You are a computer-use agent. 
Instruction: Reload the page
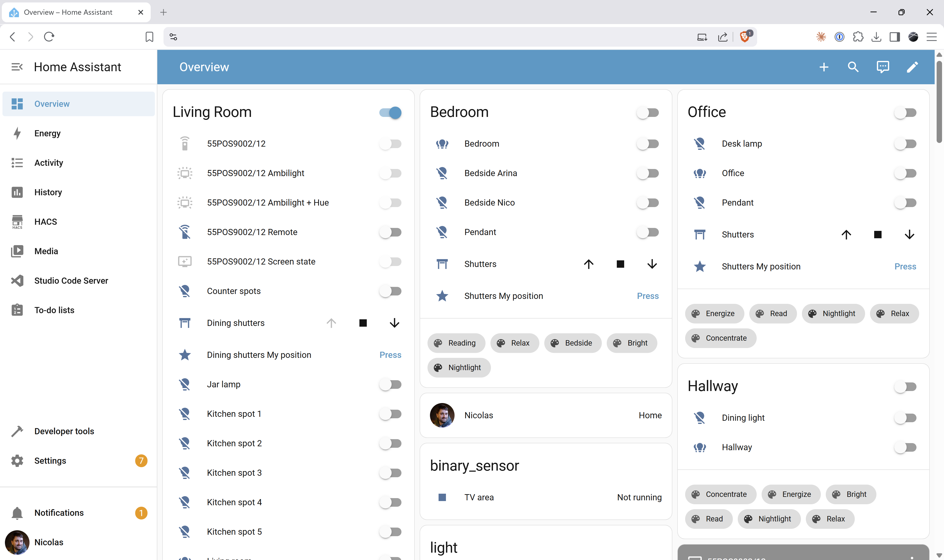pyautogui.click(x=49, y=37)
